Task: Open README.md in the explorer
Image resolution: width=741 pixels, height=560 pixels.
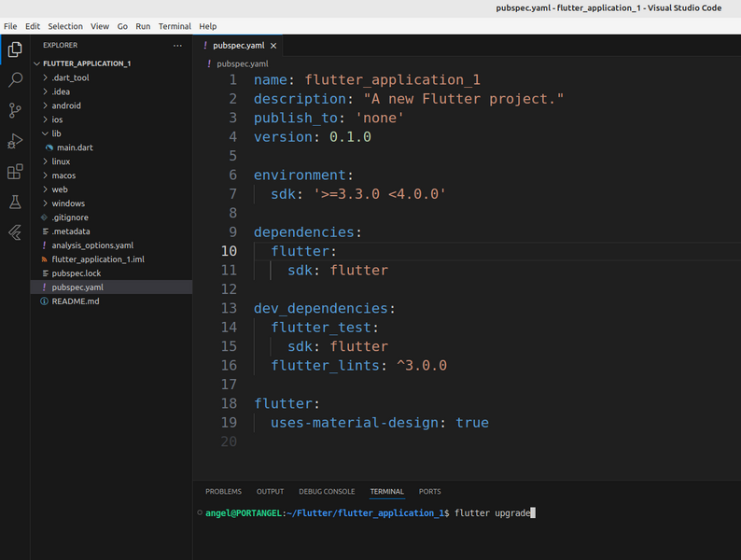Action: 76,301
